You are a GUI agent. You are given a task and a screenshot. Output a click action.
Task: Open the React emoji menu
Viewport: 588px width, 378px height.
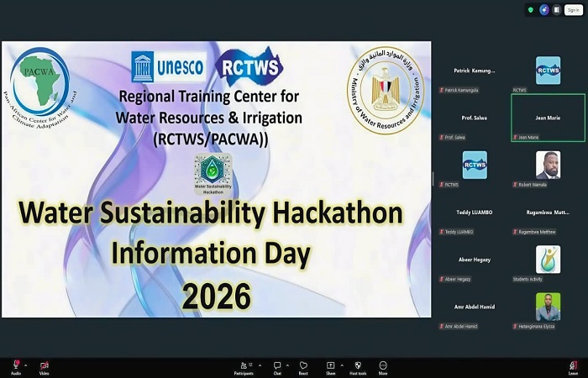[303, 365]
